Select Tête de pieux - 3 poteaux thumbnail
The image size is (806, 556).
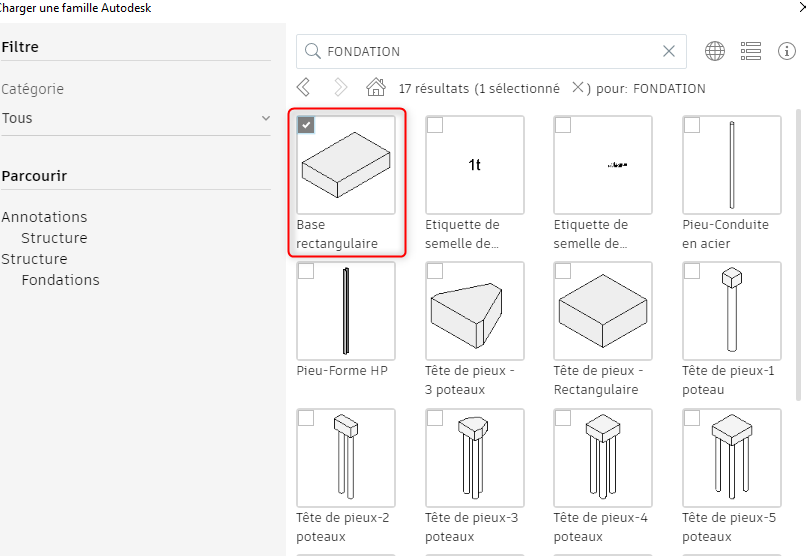[474, 311]
